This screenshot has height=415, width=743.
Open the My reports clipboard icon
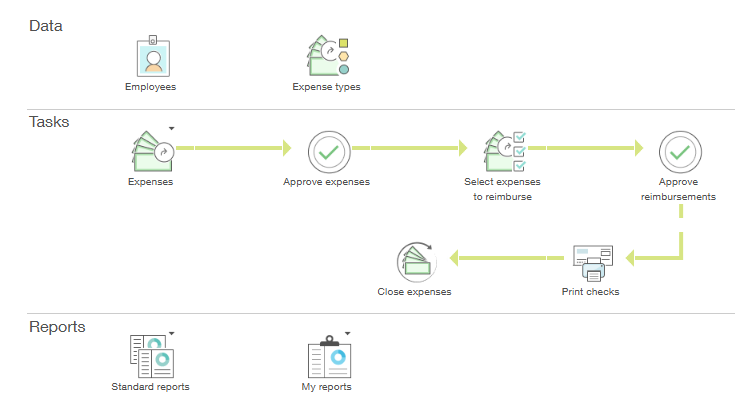(329, 357)
